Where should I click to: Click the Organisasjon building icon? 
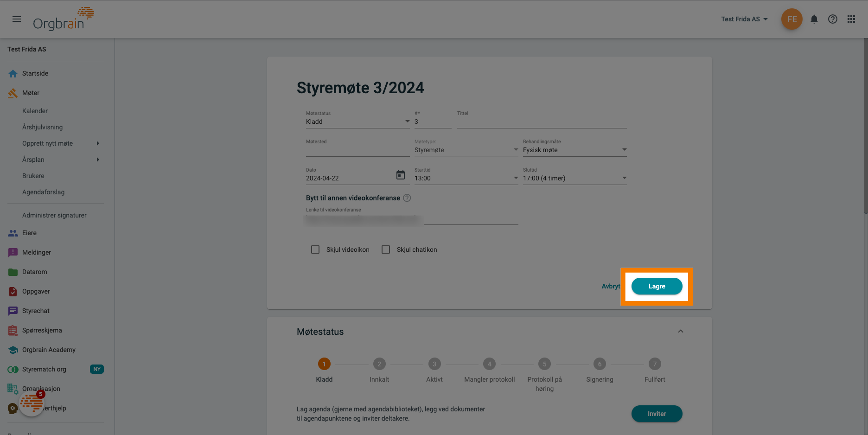click(13, 389)
